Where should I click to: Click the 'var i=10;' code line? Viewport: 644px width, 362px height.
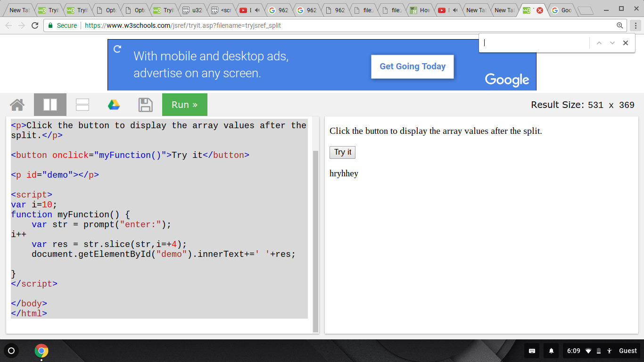click(x=34, y=205)
